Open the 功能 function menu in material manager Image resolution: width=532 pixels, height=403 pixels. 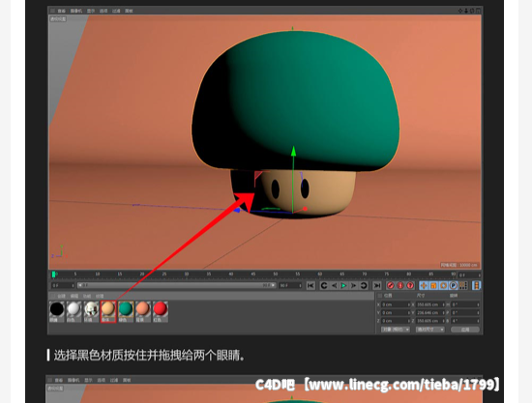87,296
